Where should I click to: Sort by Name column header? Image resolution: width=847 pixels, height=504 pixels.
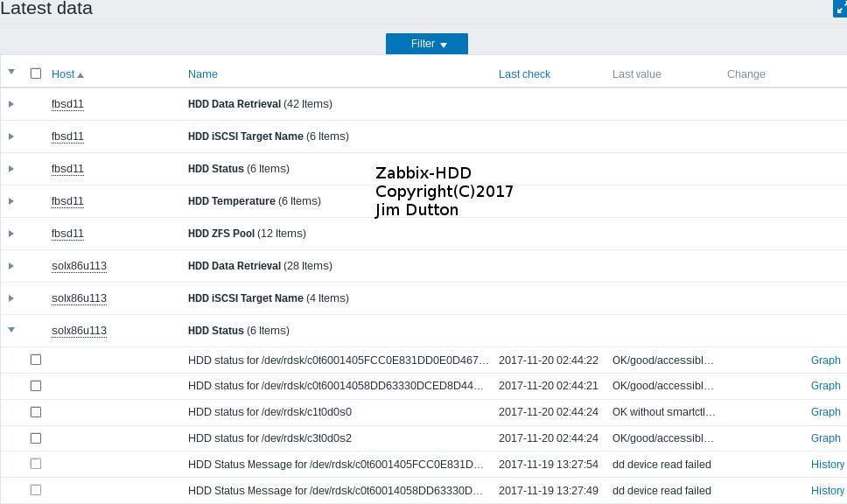point(203,74)
